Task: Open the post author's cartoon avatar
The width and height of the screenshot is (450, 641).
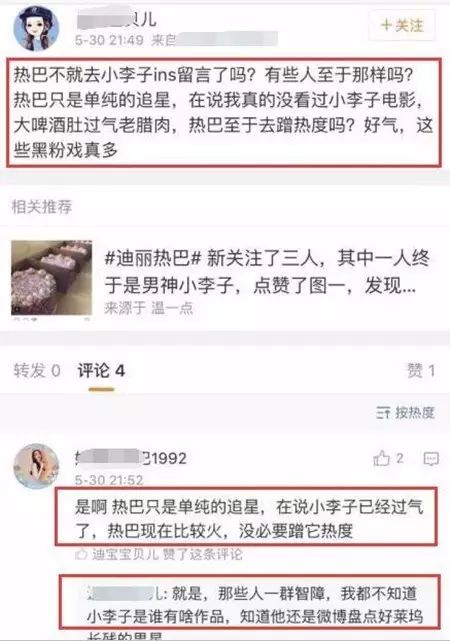Action: point(36,29)
